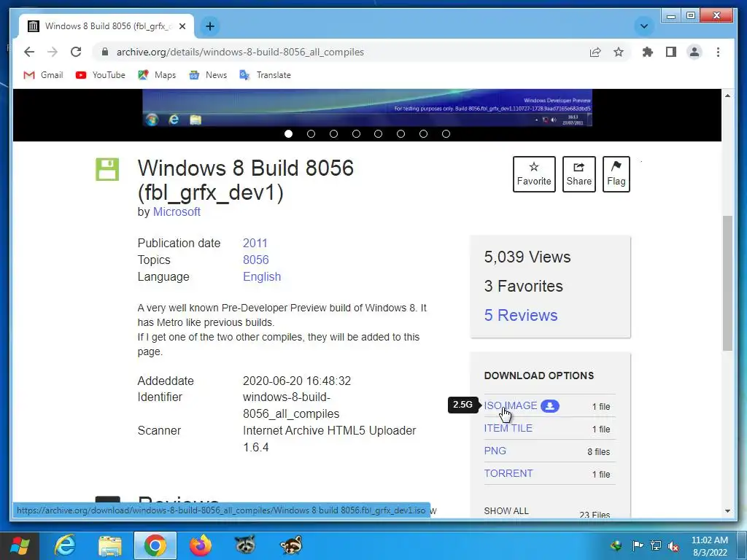Flag this item using the Flag button

(x=616, y=174)
